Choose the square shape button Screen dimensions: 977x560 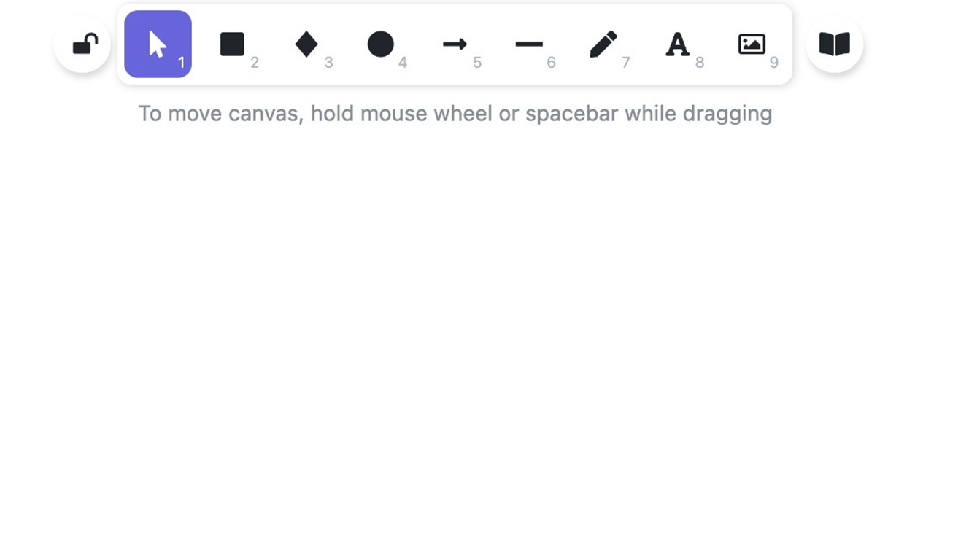tap(232, 44)
